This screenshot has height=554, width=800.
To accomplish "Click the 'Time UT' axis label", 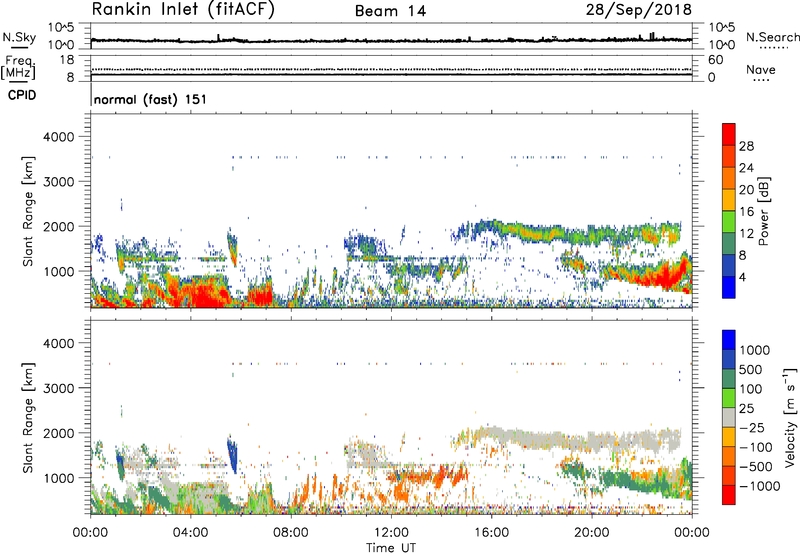I will point(391,548).
